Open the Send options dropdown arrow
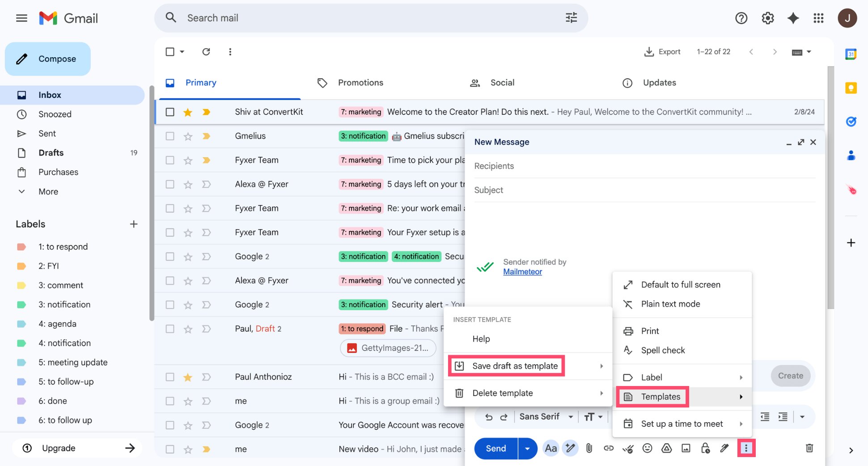The height and width of the screenshot is (466, 868). pyautogui.click(x=527, y=448)
